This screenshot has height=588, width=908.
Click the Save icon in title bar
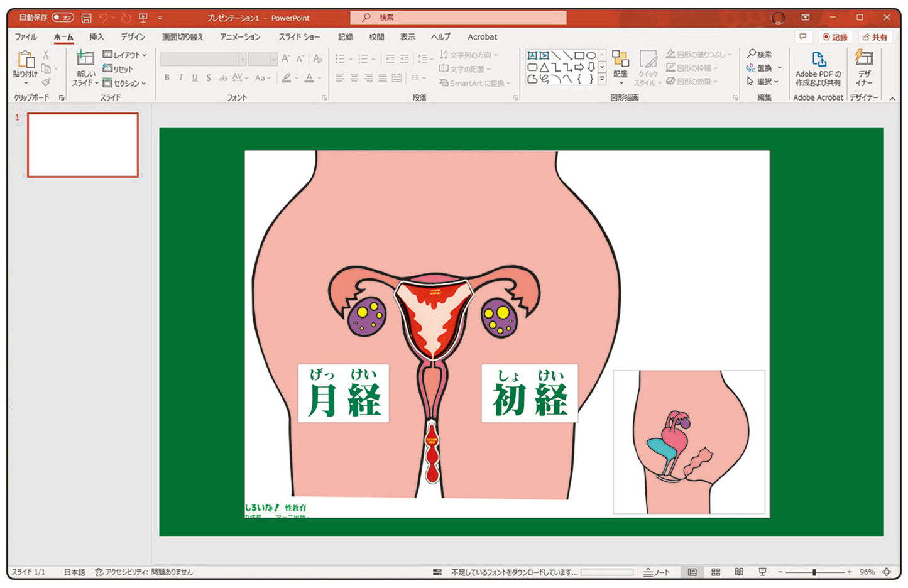pyautogui.click(x=87, y=18)
